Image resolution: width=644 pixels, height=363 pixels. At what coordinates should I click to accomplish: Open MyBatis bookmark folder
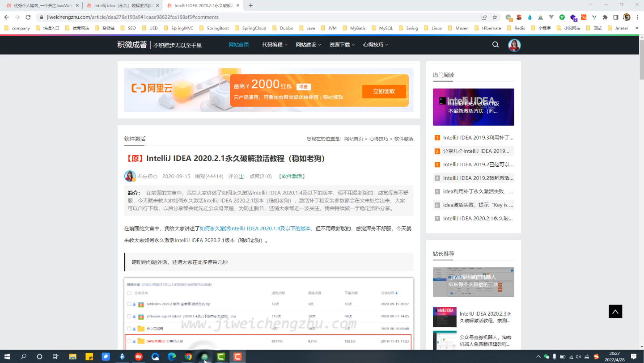pos(353,28)
